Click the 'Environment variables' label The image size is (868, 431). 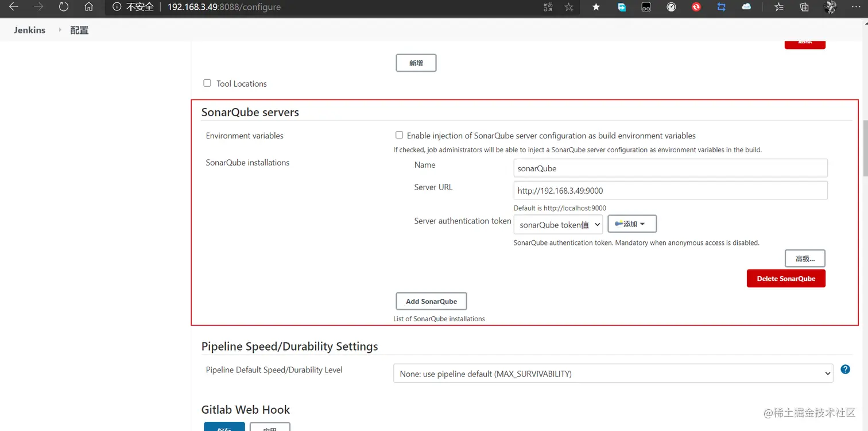tap(245, 136)
